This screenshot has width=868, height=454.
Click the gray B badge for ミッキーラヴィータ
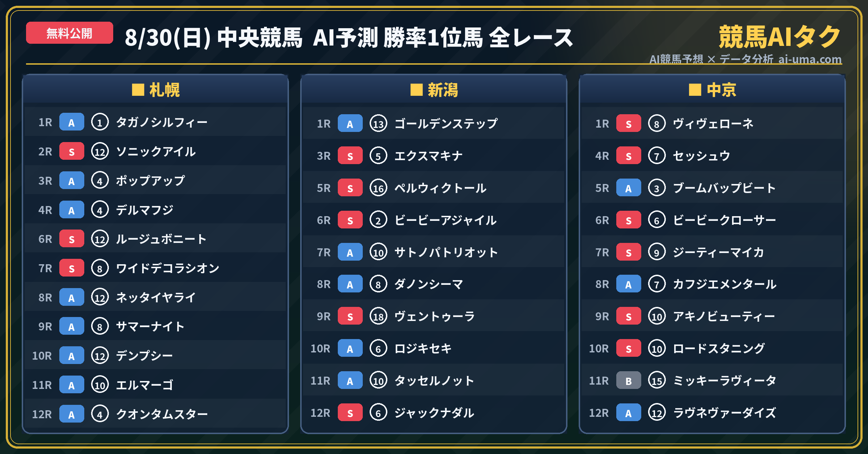629,380
